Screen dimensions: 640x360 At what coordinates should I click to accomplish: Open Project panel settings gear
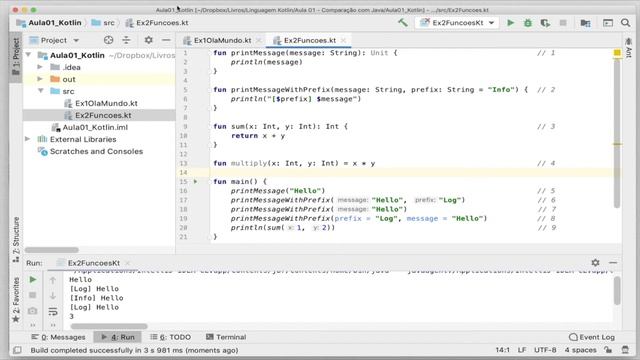pos(149,40)
